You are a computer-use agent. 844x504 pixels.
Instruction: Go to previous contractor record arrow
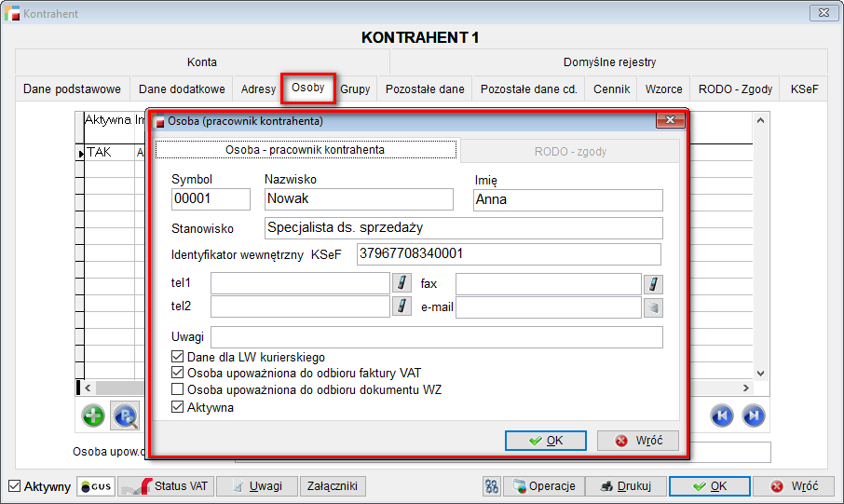[x=722, y=415]
